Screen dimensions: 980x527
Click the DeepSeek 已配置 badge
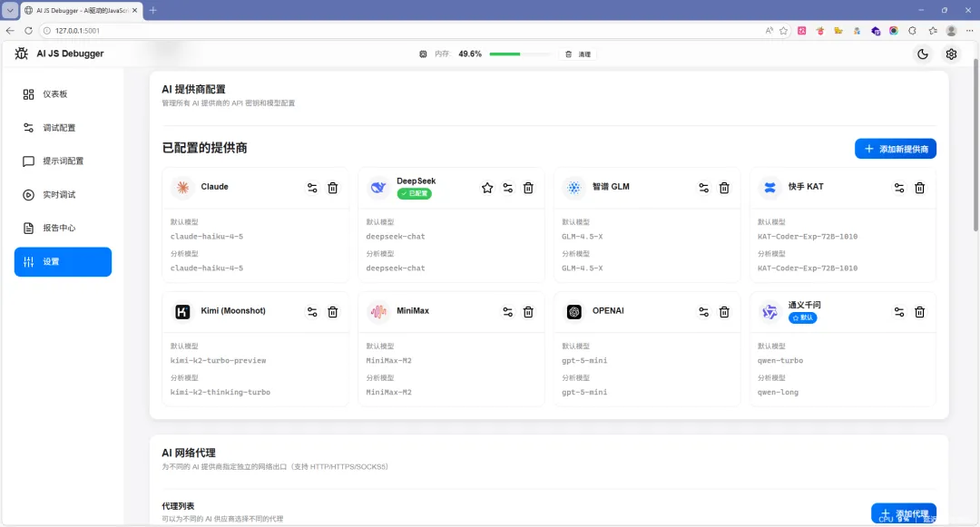tap(415, 193)
